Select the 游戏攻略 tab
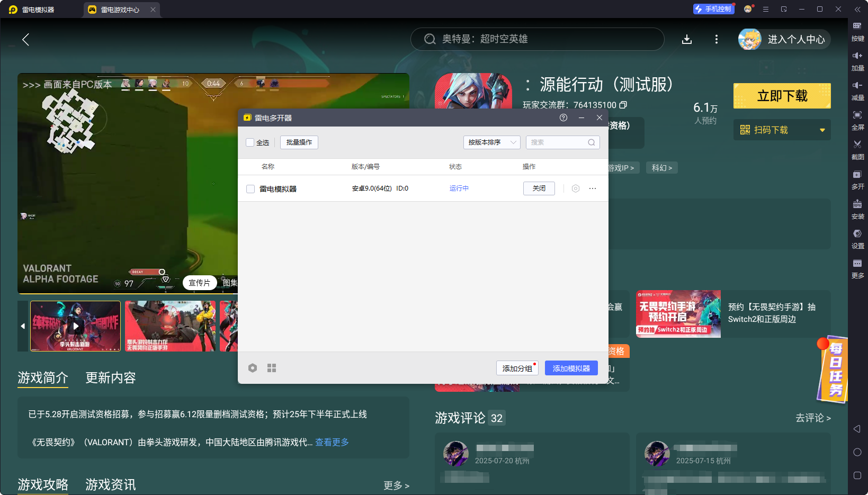 [x=43, y=484]
